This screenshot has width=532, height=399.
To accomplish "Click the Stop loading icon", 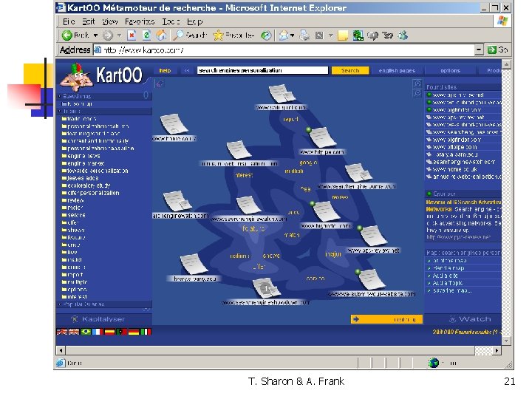I will pos(132,35).
